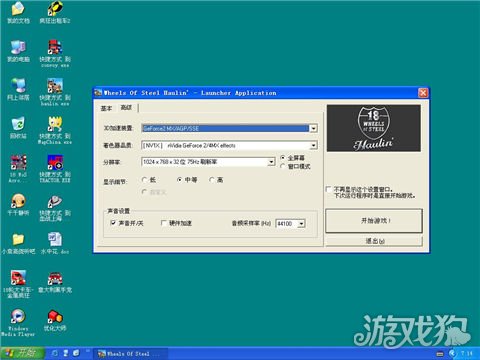Click the Wheels Of Steel taskbar button
The width and height of the screenshot is (480, 360).
129,354
